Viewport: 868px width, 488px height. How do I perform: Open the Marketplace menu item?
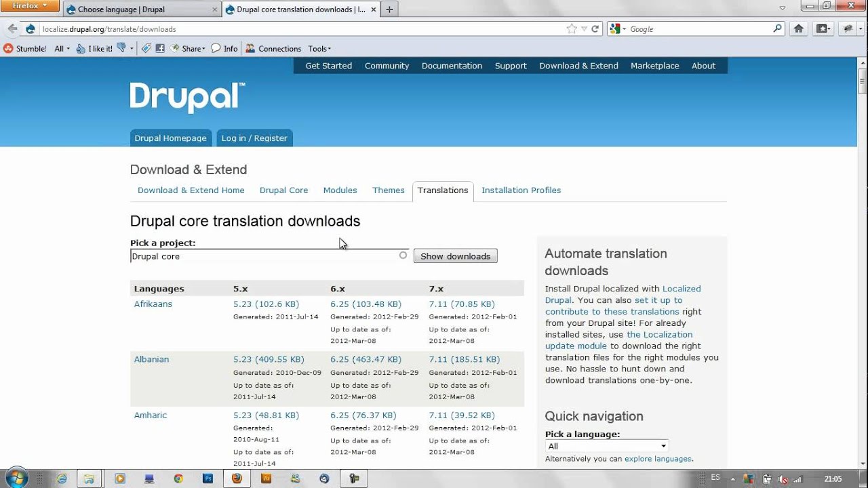[x=655, y=66]
